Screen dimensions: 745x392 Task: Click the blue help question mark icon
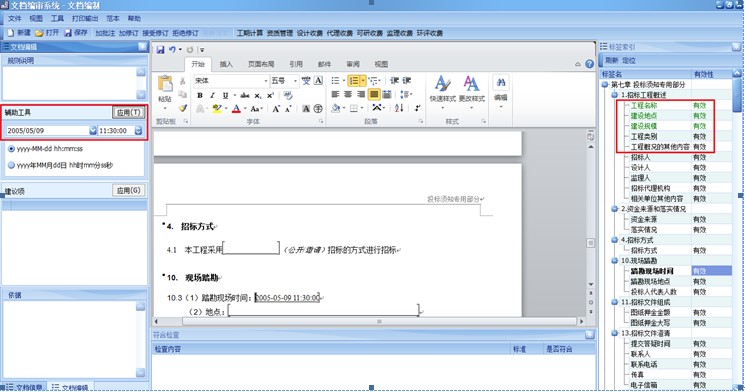pos(590,64)
